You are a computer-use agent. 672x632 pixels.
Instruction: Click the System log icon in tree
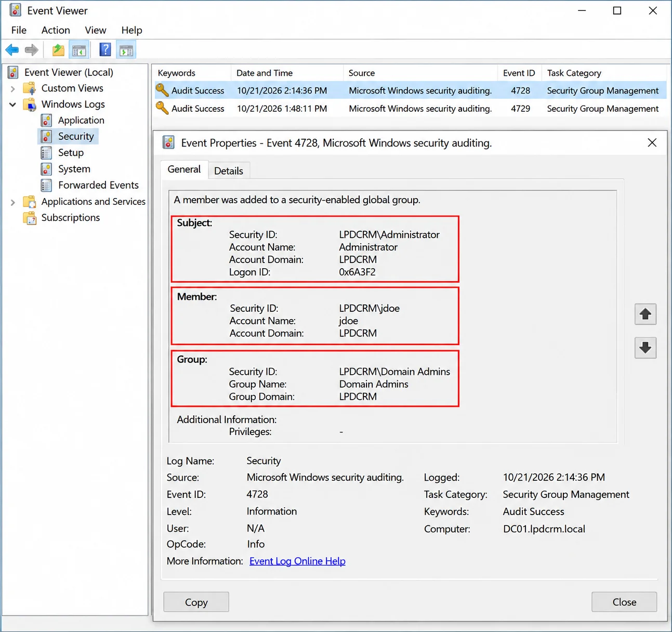[x=46, y=169]
